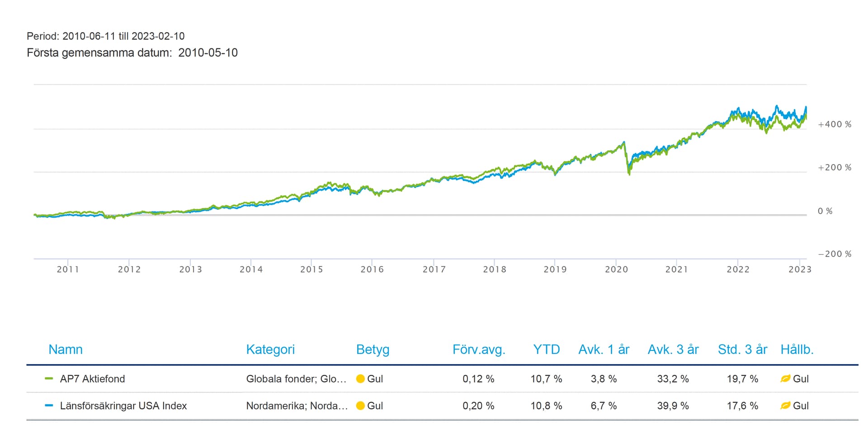This screenshot has height=430, width=868.
Task: Select the Hållb. column header
Action: [797, 350]
